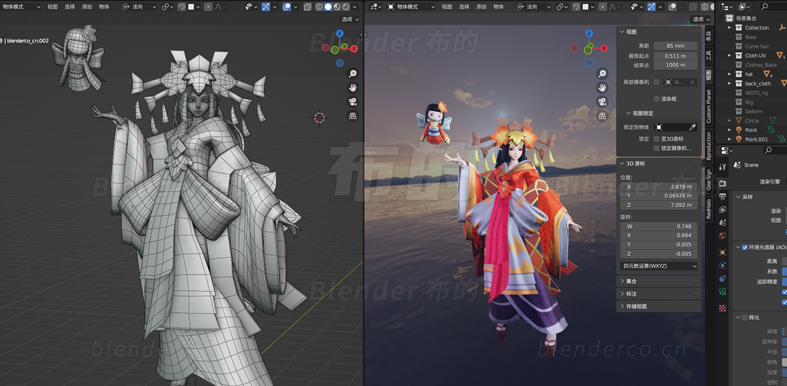Open the 物体模式 dropdown in left viewport
The width and height of the screenshot is (787, 386).
[21, 7]
